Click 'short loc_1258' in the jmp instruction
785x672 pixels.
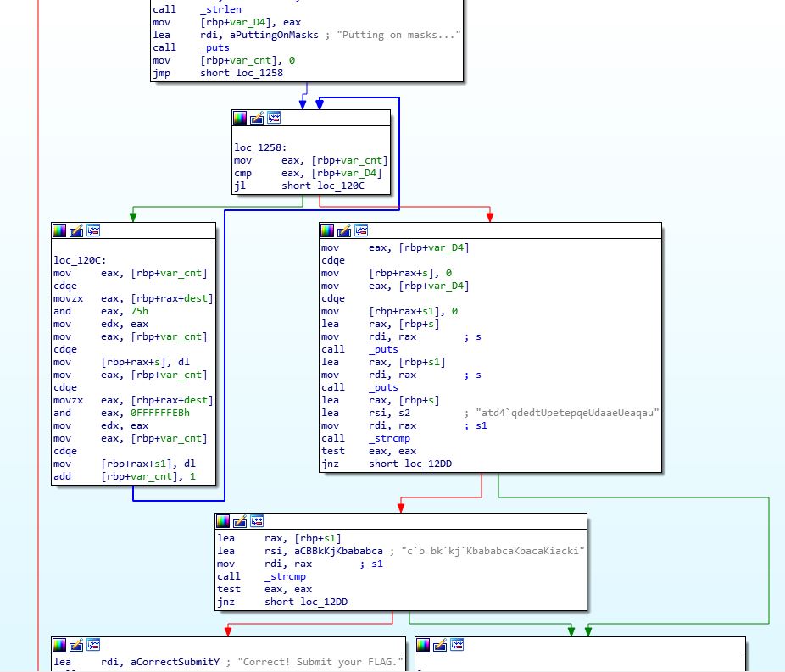[242, 73]
